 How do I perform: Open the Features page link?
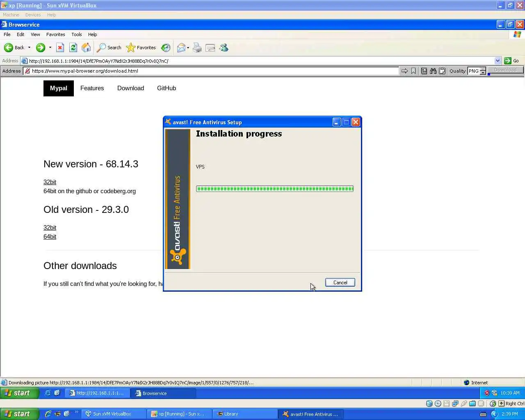click(92, 88)
